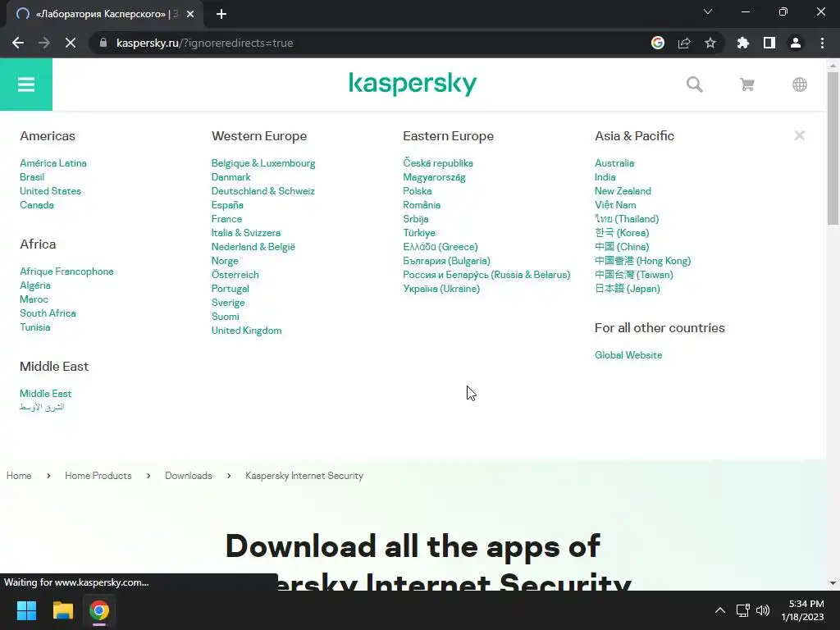Choose United States region

coord(50,190)
